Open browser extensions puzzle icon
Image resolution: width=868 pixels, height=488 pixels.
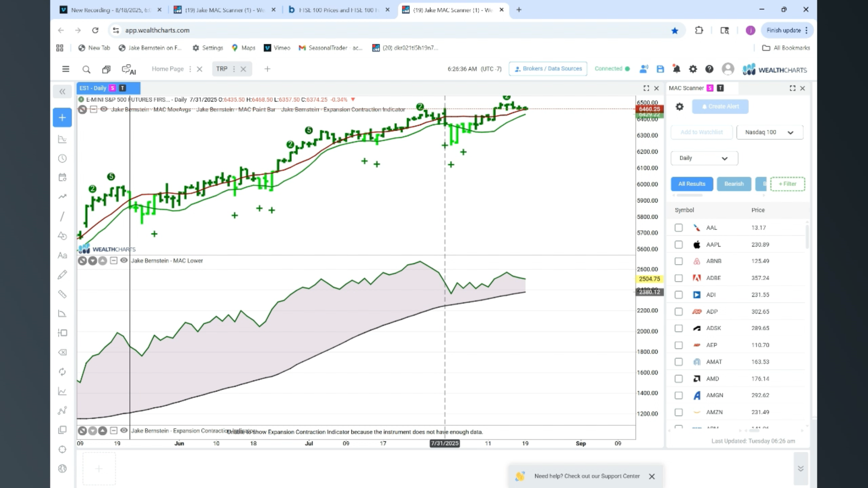point(699,30)
